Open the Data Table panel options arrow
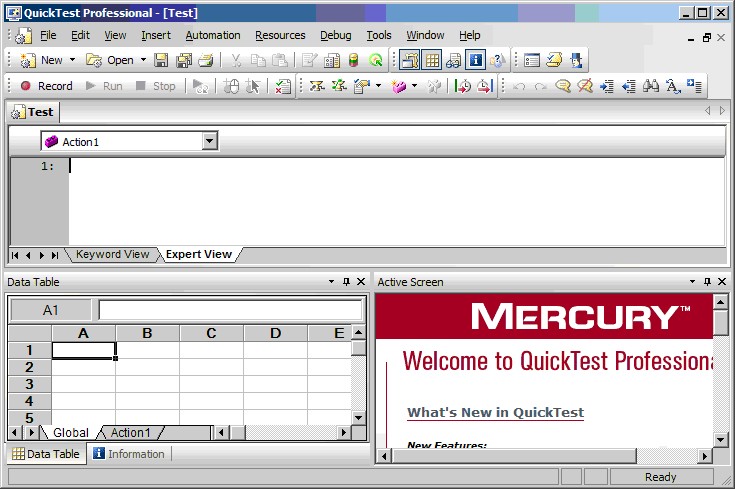 point(331,282)
